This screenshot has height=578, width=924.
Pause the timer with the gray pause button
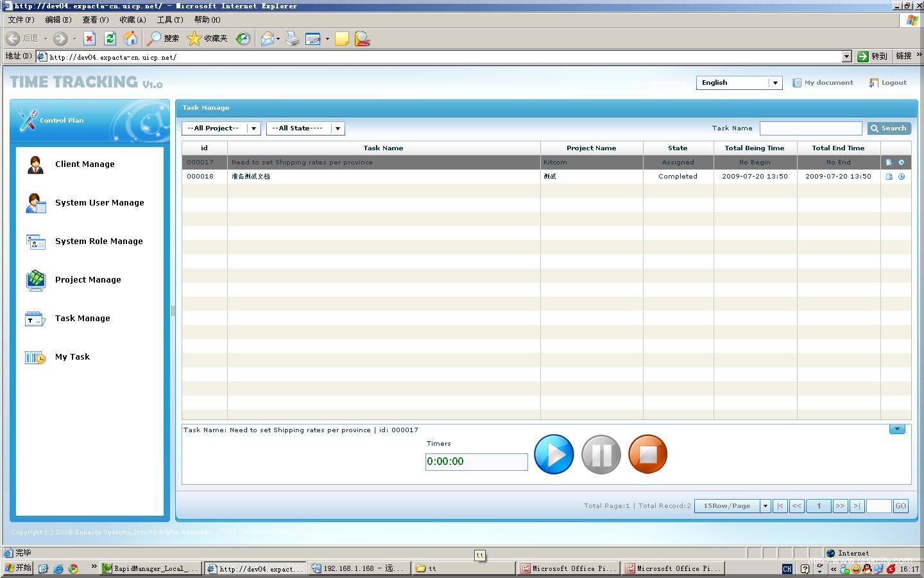tap(601, 454)
